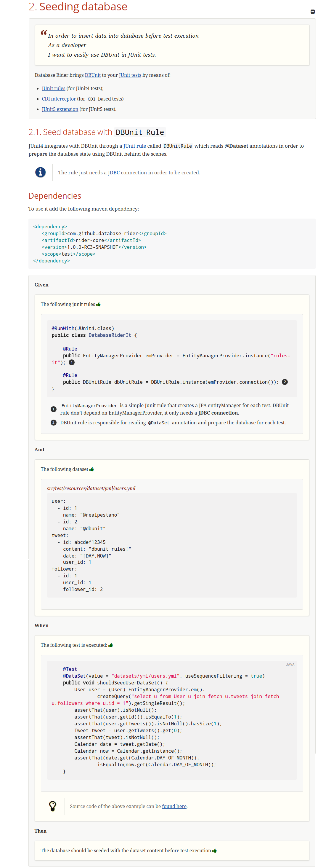Collapse the Seeding database section toggle
This screenshot has height=868, width=318.
click(312, 12)
